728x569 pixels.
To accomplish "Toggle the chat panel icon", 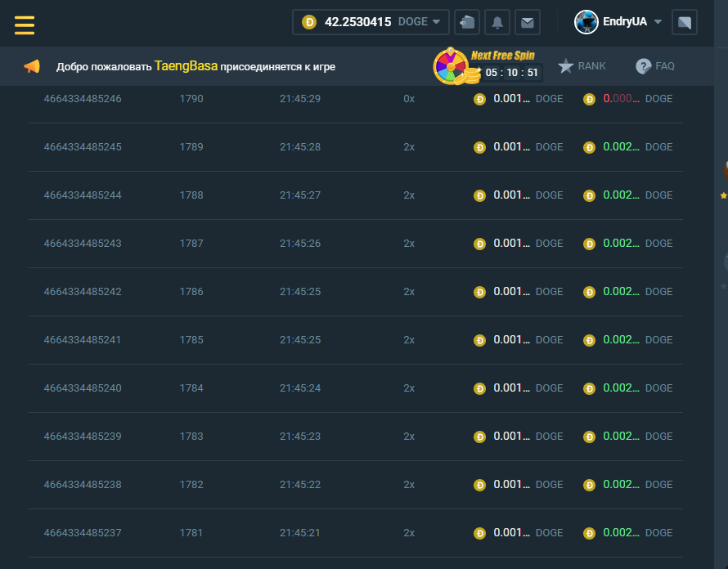I will click(684, 22).
